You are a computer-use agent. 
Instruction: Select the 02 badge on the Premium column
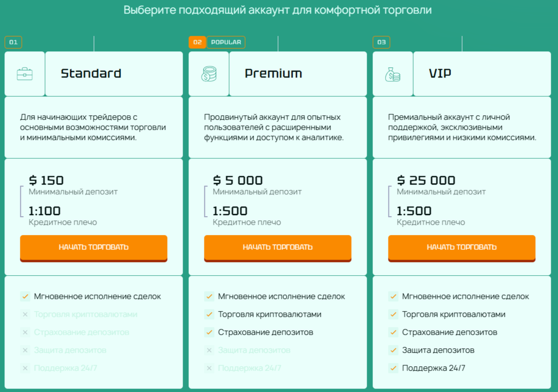click(197, 42)
